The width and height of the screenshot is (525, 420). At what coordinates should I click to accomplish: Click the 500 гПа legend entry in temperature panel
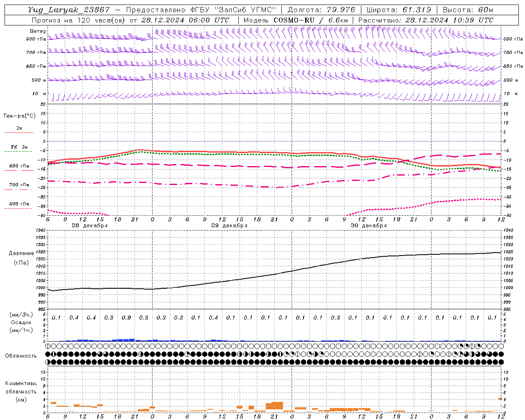coord(19,204)
